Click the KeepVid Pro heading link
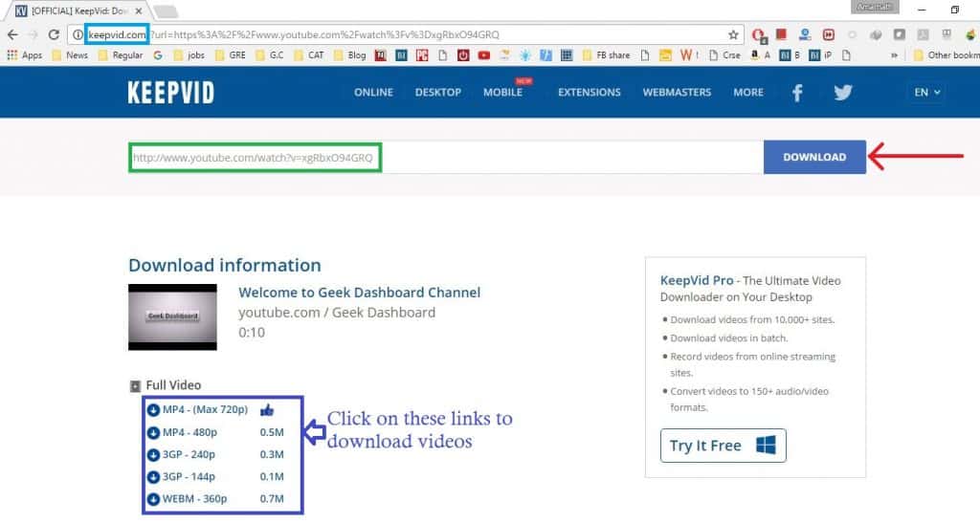 point(697,280)
